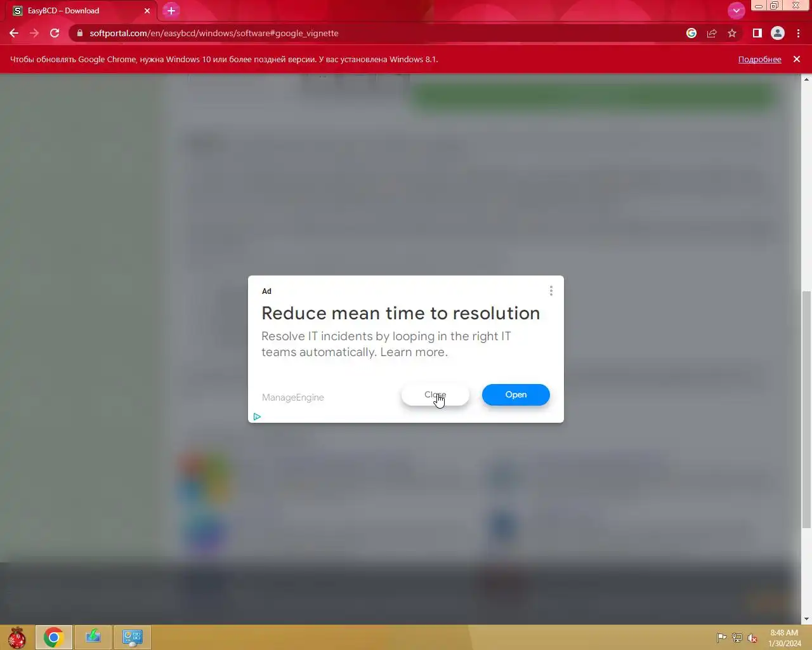Open the Google icon in address bar
The width and height of the screenshot is (812, 650).
coord(691,33)
